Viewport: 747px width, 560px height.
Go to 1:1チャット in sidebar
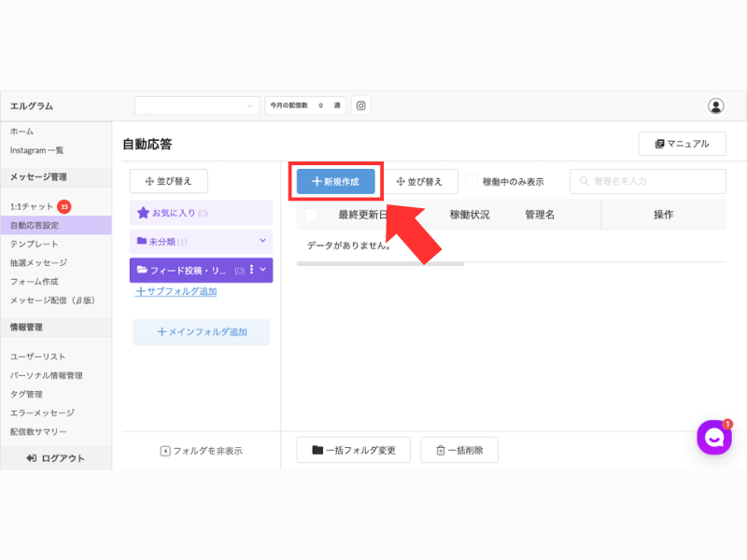pyautogui.click(x=32, y=206)
